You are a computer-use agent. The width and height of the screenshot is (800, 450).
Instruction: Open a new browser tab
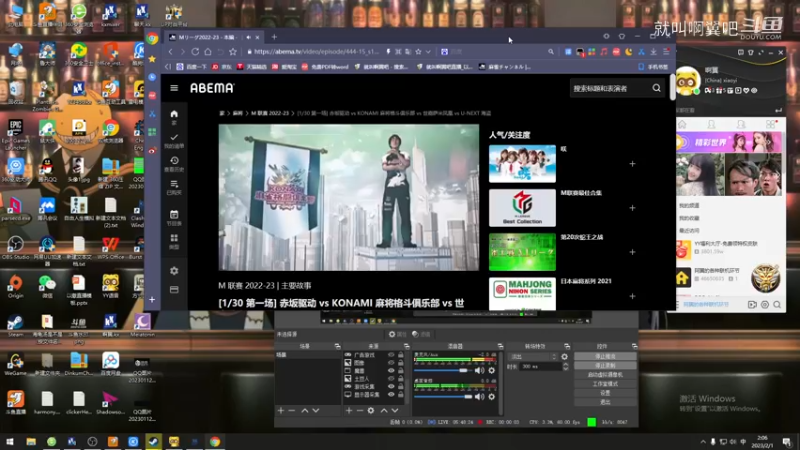point(274,37)
